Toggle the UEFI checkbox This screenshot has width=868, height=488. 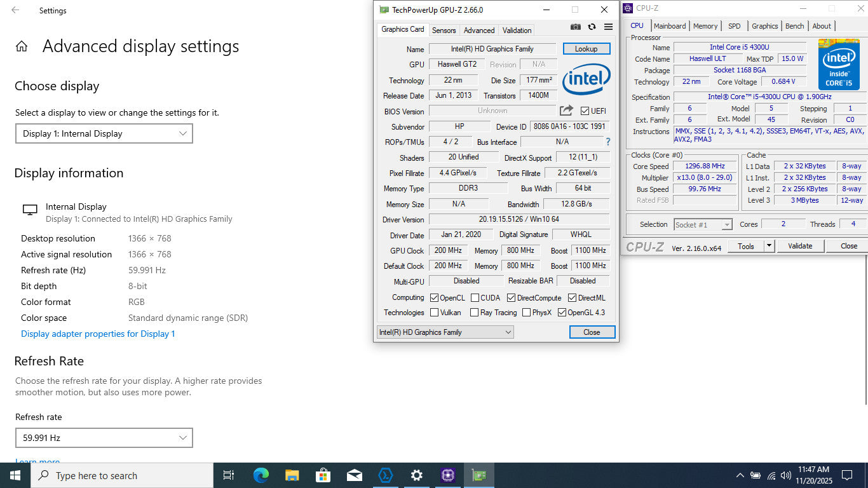tap(585, 111)
